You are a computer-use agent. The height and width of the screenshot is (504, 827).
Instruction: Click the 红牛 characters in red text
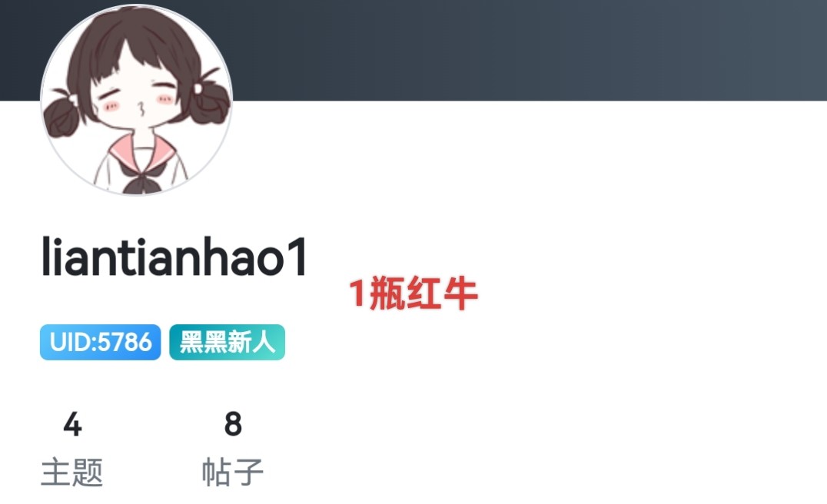(x=442, y=293)
